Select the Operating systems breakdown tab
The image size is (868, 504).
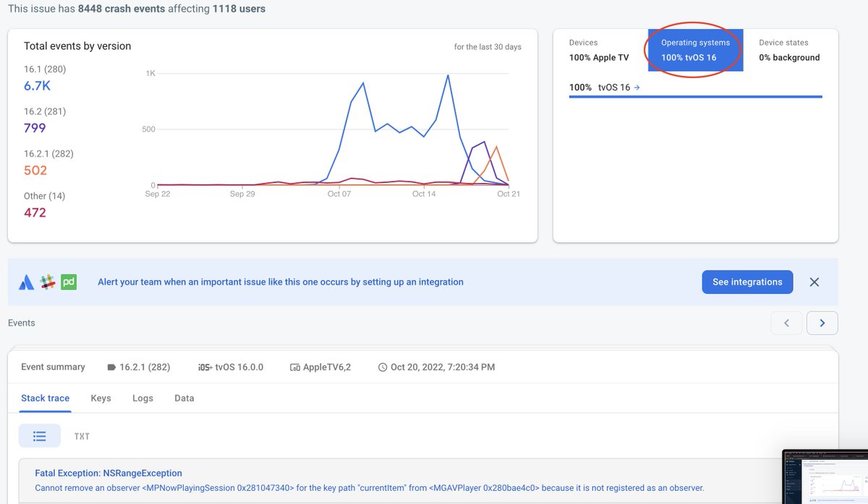(x=695, y=50)
